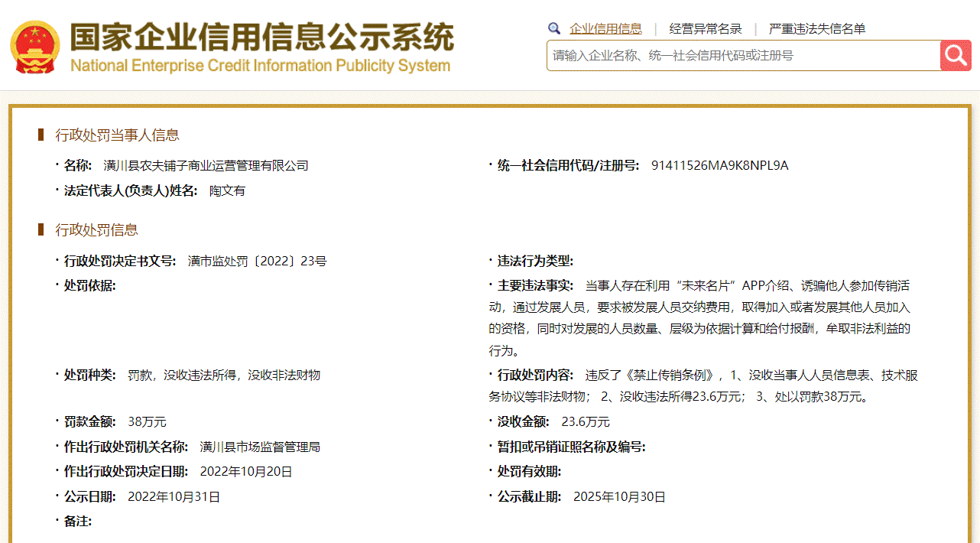Click the 行政处罚决定书文号 label
980x543 pixels.
click(x=120, y=262)
